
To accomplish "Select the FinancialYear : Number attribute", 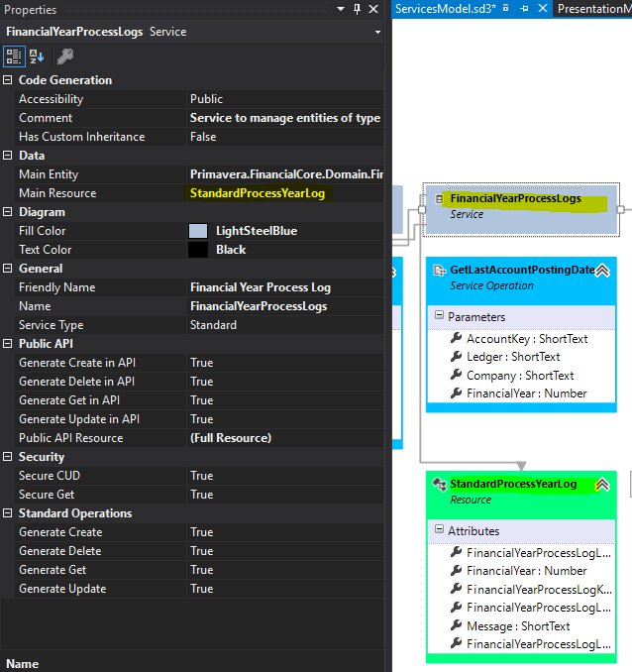I will [527, 571].
